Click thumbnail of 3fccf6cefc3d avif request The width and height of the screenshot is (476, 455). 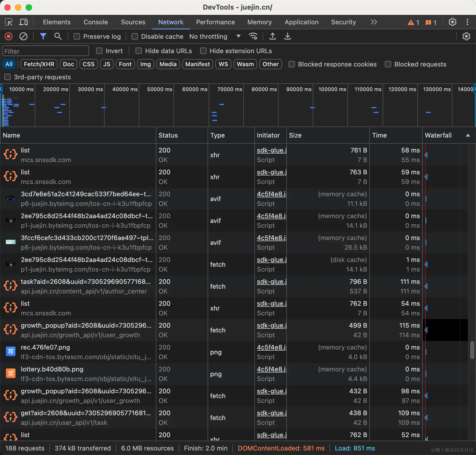click(11, 242)
